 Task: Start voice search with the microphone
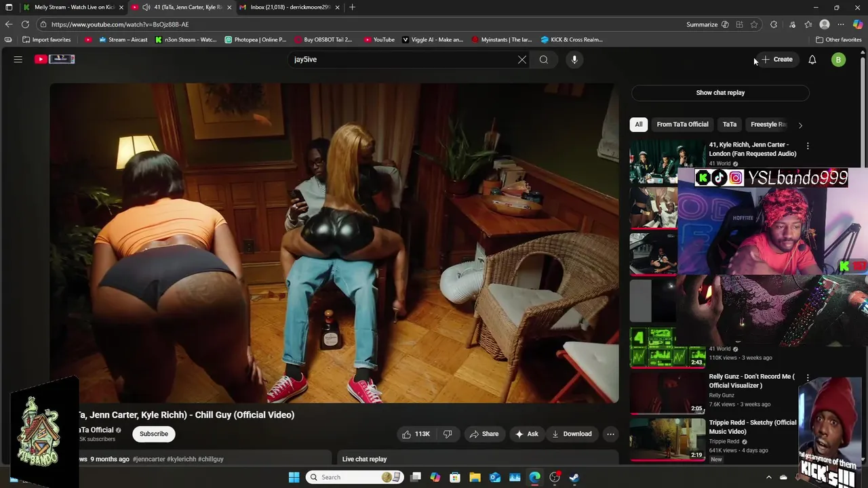[x=574, y=60]
